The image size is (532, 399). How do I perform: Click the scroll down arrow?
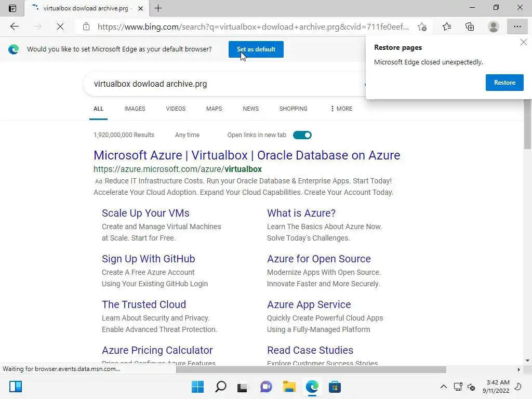(x=527, y=361)
